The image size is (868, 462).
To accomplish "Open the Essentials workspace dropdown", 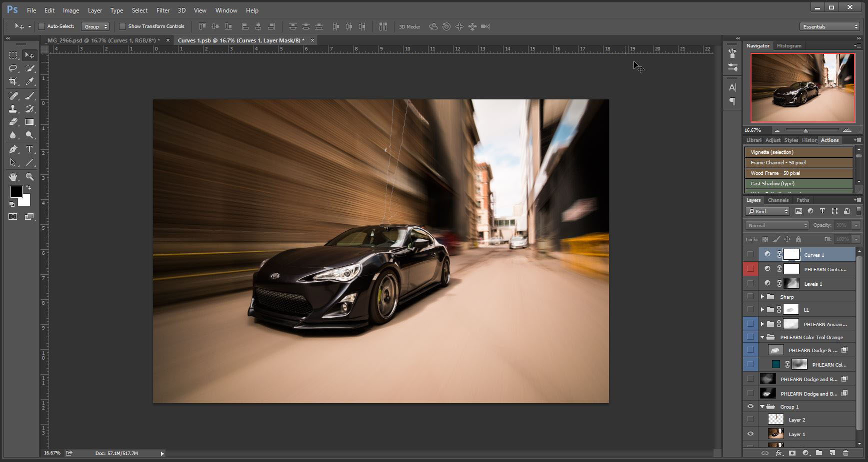I will pyautogui.click(x=829, y=26).
